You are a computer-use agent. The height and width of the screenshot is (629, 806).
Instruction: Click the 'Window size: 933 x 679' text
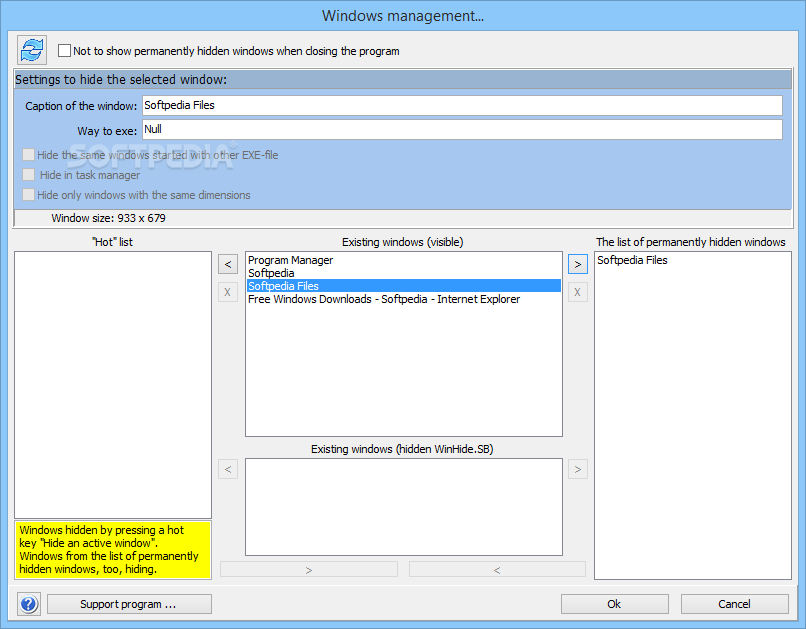click(x=108, y=218)
